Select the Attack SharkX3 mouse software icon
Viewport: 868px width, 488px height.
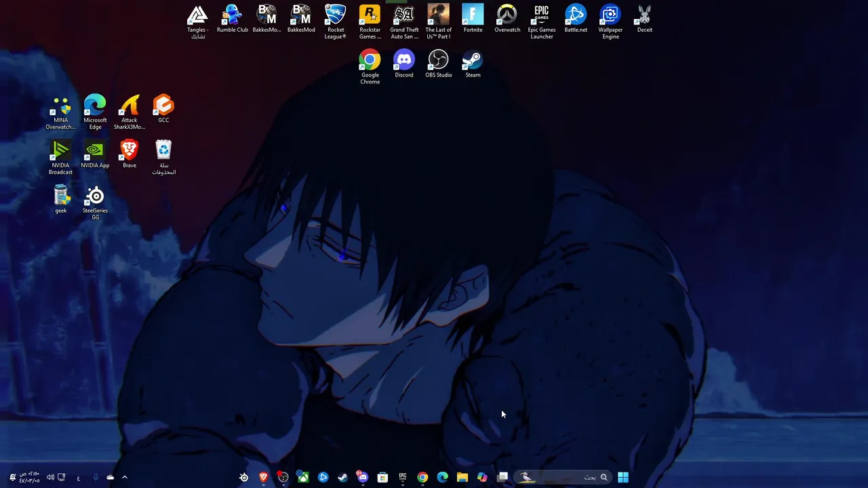(129, 113)
